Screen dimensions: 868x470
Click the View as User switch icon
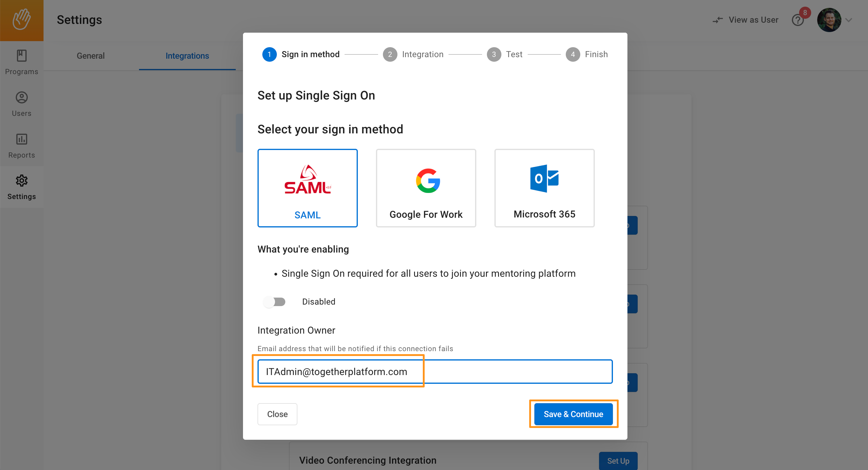coord(718,20)
